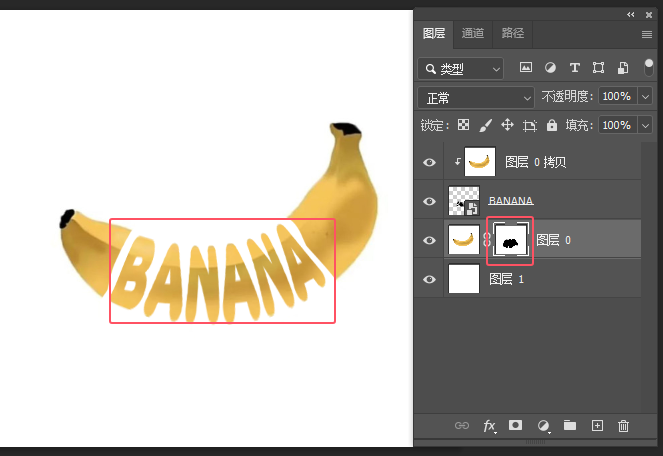
Task: Hide the BANANA layer
Action: pyautogui.click(x=429, y=201)
